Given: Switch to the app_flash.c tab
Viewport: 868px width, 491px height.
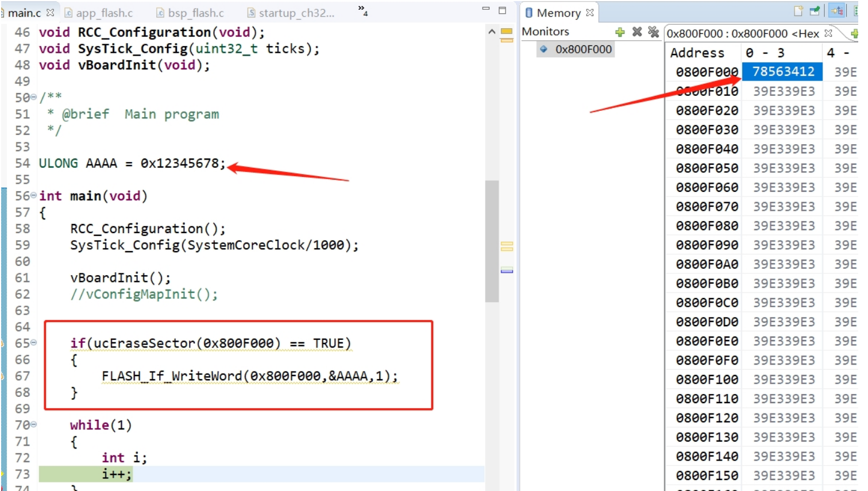Looking at the screenshot, I should [98, 13].
